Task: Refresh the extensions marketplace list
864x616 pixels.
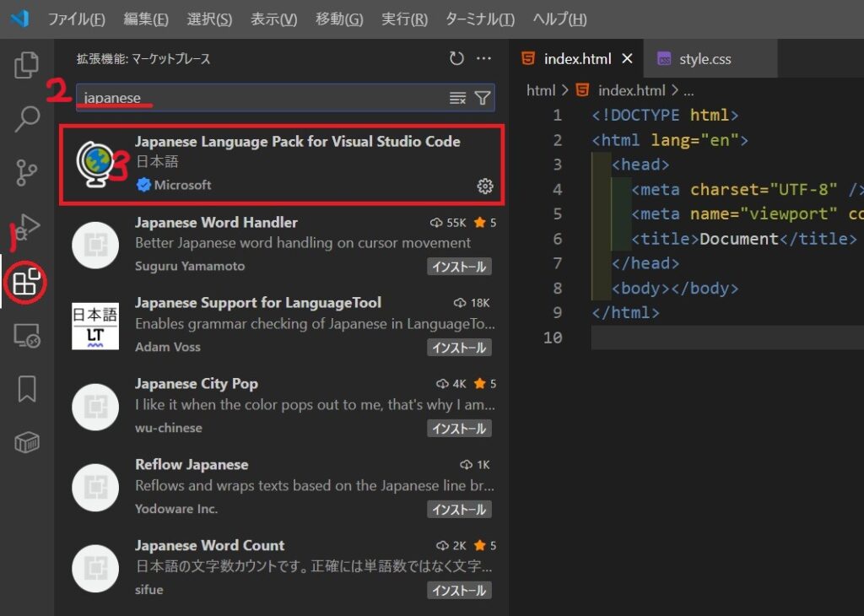Action: 456,58
